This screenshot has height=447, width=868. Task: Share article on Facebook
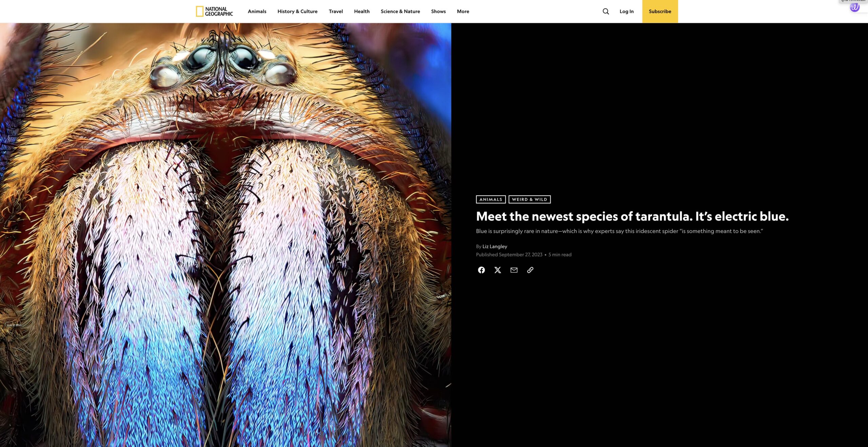pyautogui.click(x=481, y=270)
